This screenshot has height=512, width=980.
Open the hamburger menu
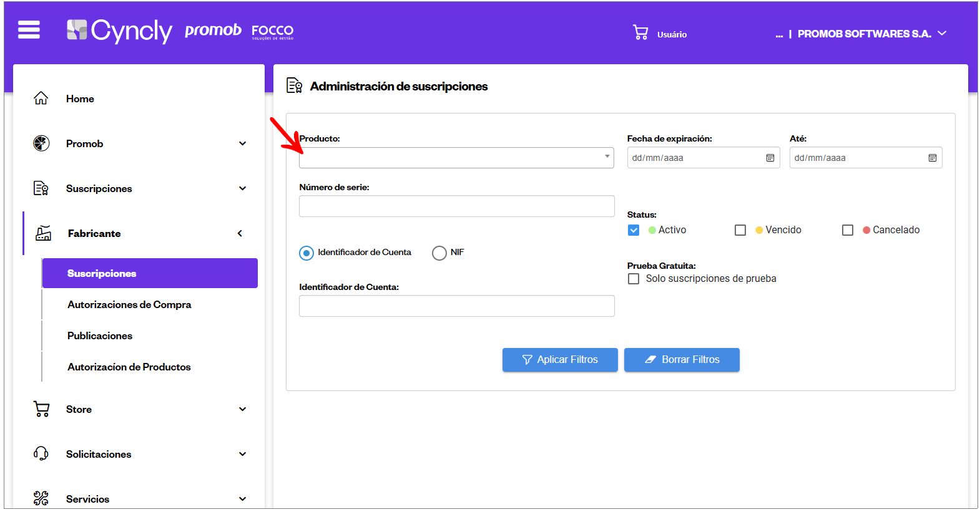(x=29, y=30)
